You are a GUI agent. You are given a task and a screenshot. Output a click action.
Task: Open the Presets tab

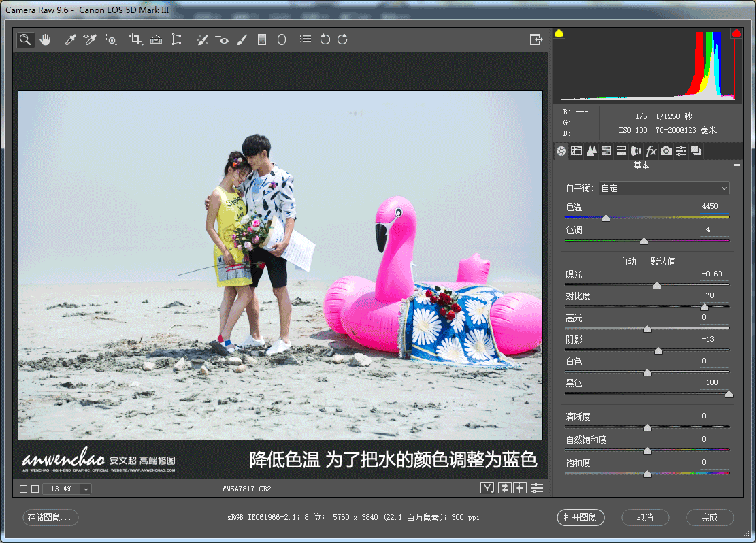(x=680, y=151)
